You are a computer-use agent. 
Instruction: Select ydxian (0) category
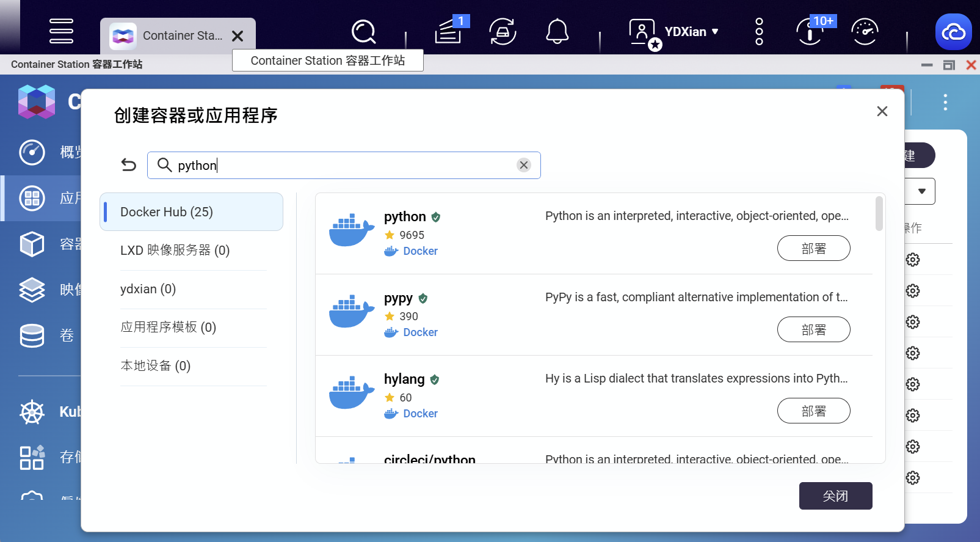pos(193,289)
